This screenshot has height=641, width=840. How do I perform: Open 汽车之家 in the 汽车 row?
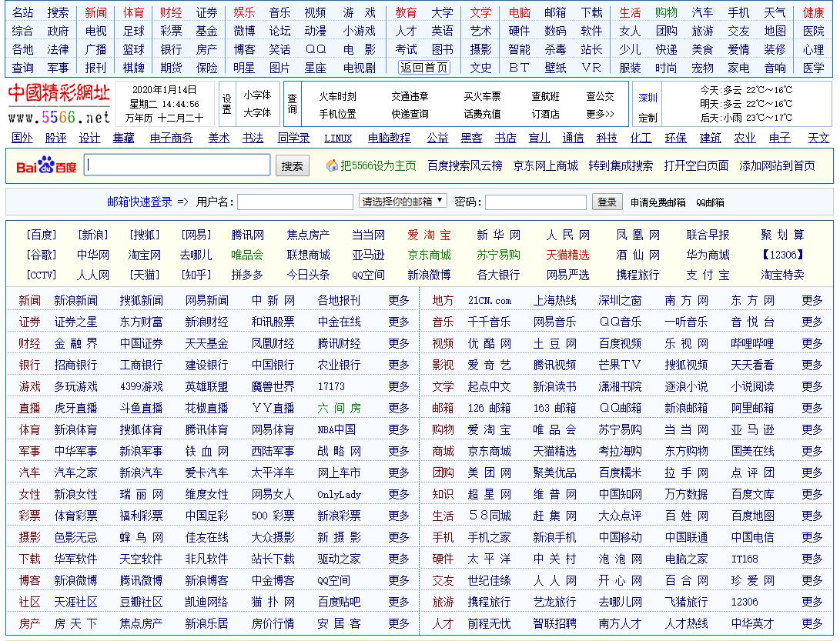pos(75,472)
